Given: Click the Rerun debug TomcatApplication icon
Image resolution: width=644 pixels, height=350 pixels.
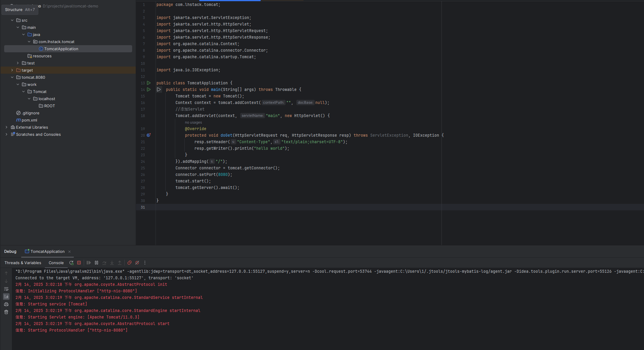Looking at the screenshot, I should pos(71,263).
